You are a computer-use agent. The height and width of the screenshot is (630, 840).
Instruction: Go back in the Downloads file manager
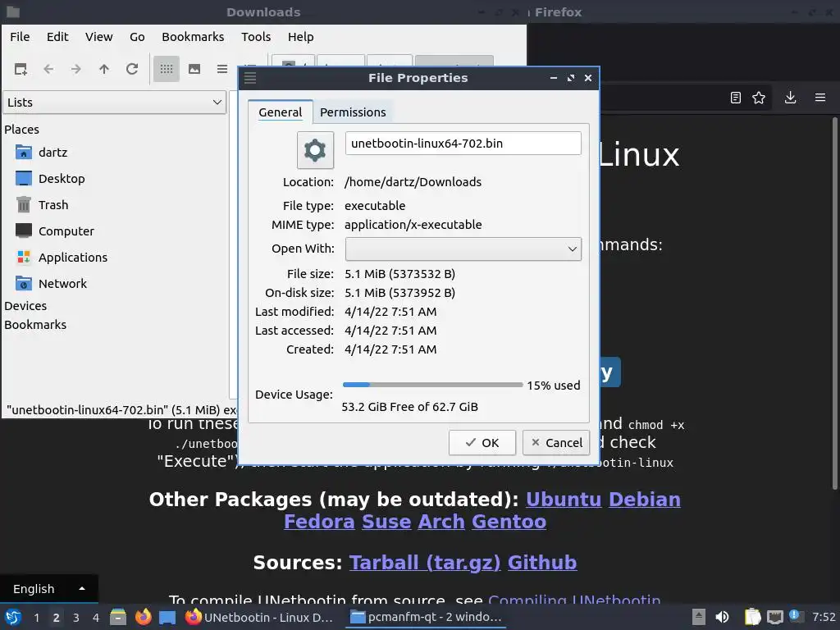click(48, 69)
